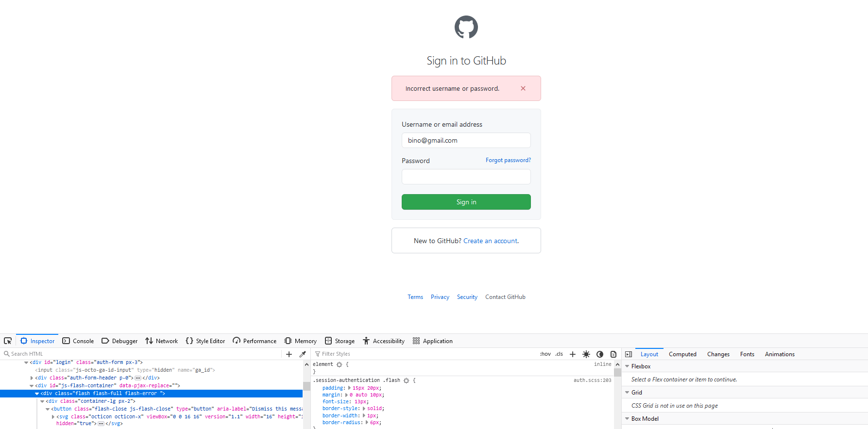Click the Contact GitHub footer link
This screenshot has height=429, width=868.
point(505,297)
